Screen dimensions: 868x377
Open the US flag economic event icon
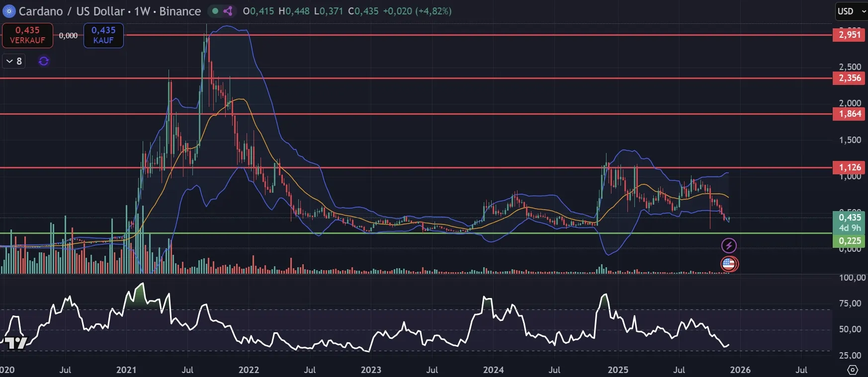coord(729,264)
